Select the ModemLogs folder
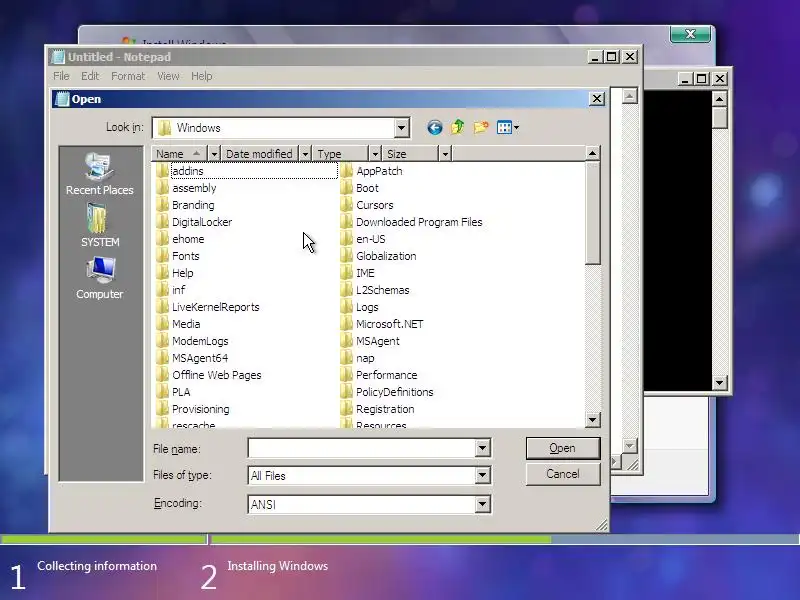Screen dimensions: 800x600 click(x=193, y=341)
